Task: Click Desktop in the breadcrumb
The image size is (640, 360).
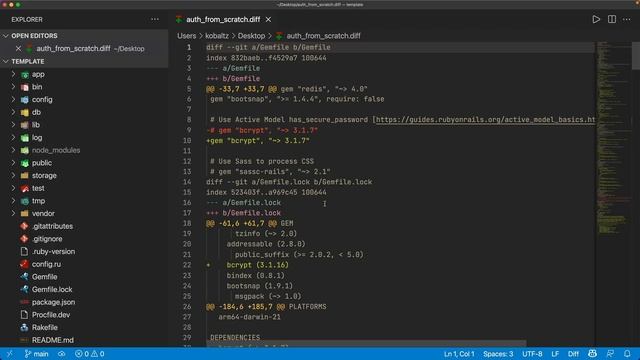Action: 251,36
